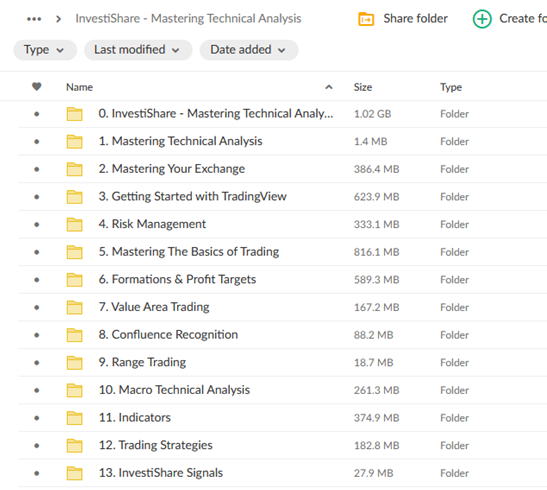Image resolution: width=547 pixels, height=490 pixels.
Task: Click the Create folder button label
Action: [523, 18]
